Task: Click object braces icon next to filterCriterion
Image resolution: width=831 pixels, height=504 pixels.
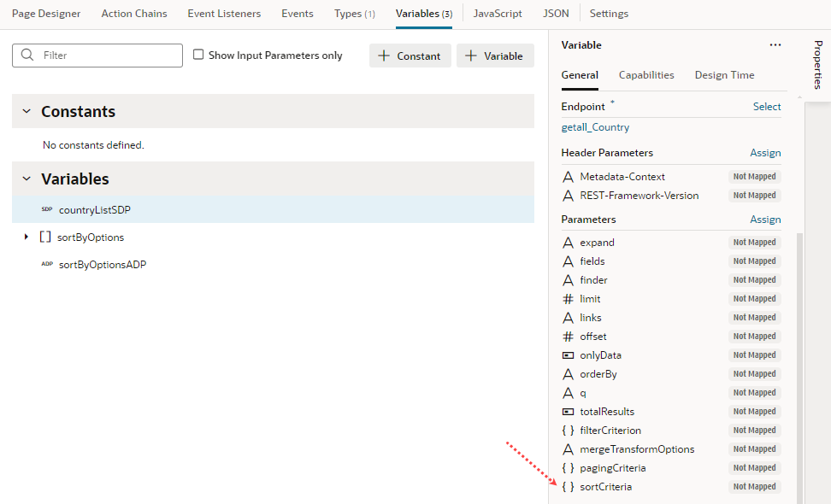Action: (x=569, y=431)
